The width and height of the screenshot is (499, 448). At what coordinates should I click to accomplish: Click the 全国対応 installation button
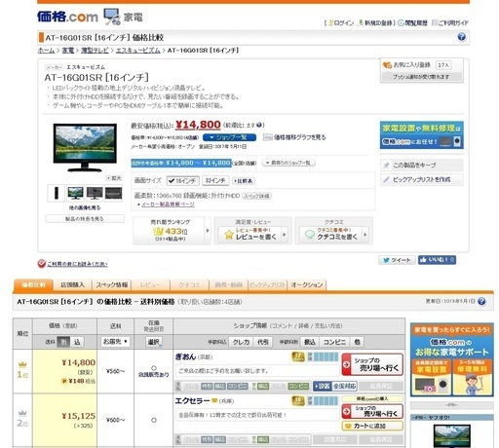pyautogui.click(x=334, y=386)
